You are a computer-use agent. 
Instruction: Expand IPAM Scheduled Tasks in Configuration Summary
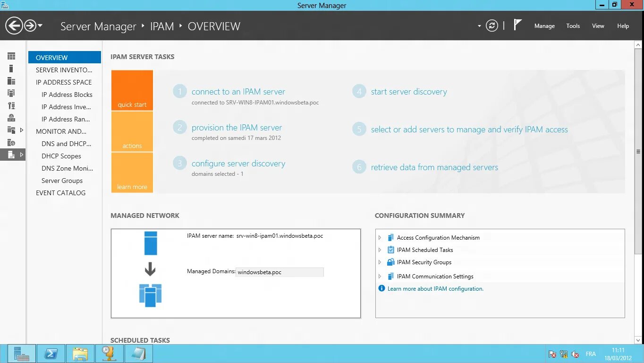(380, 250)
